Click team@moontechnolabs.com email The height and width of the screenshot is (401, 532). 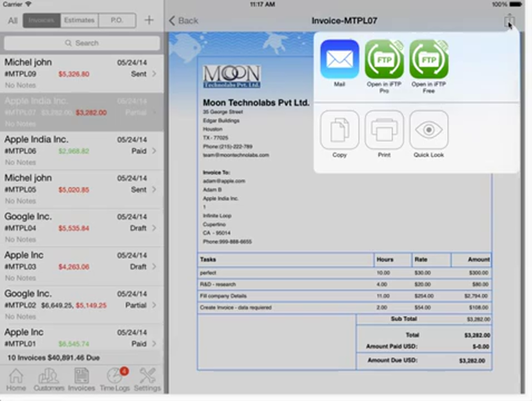[236, 155]
